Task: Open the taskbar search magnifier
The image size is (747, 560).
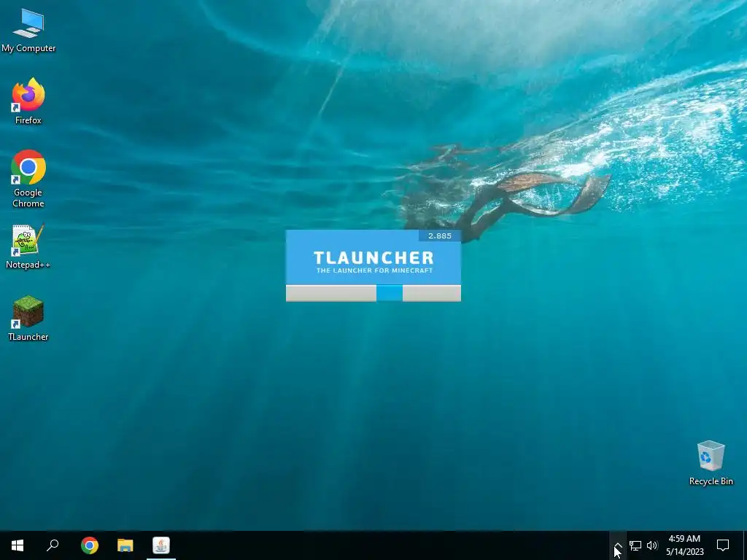Action: coord(53,545)
